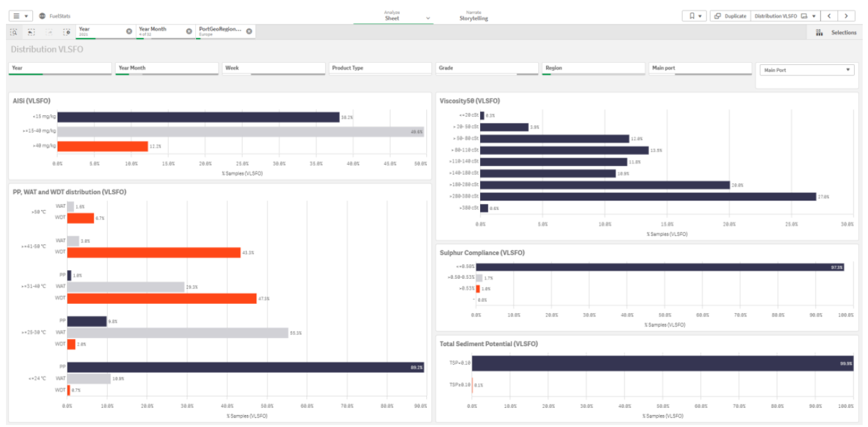
Task: Switch to the Narrate Storytelling tab
Action: tap(473, 16)
